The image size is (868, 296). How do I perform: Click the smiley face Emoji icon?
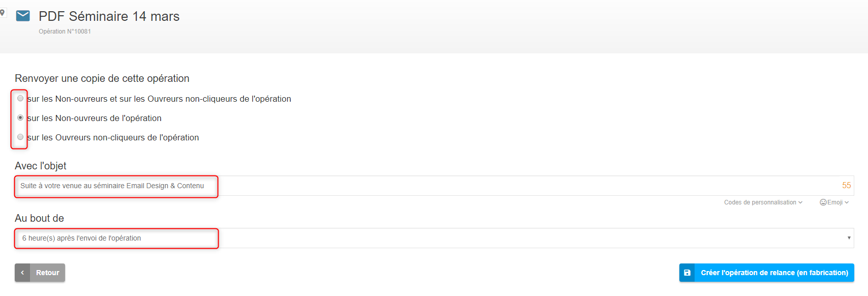tap(823, 202)
